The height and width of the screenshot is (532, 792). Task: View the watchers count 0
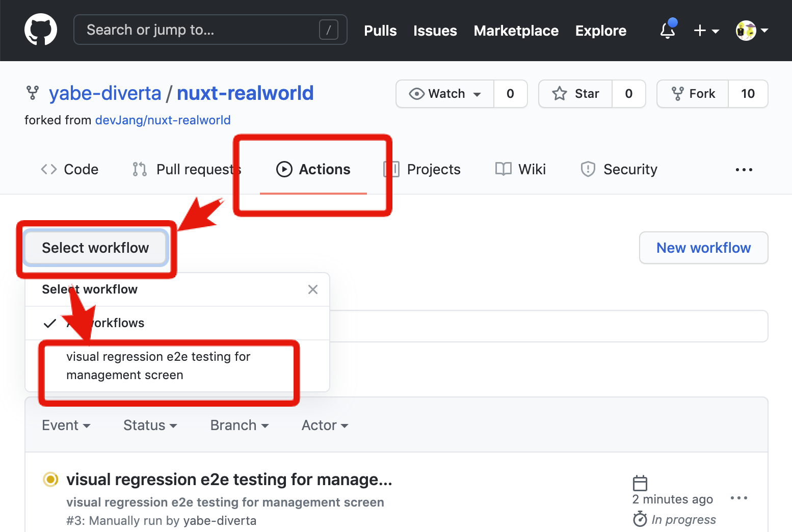[510, 94]
